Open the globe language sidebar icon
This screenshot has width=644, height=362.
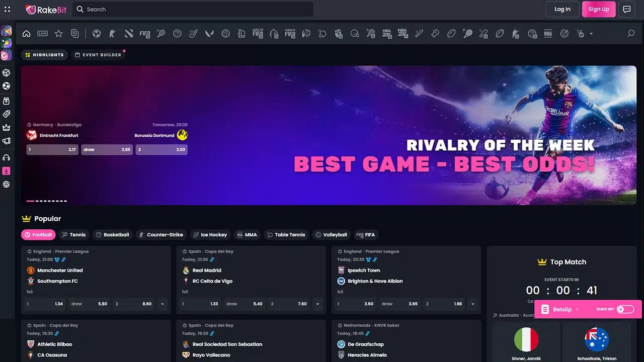point(6,185)
